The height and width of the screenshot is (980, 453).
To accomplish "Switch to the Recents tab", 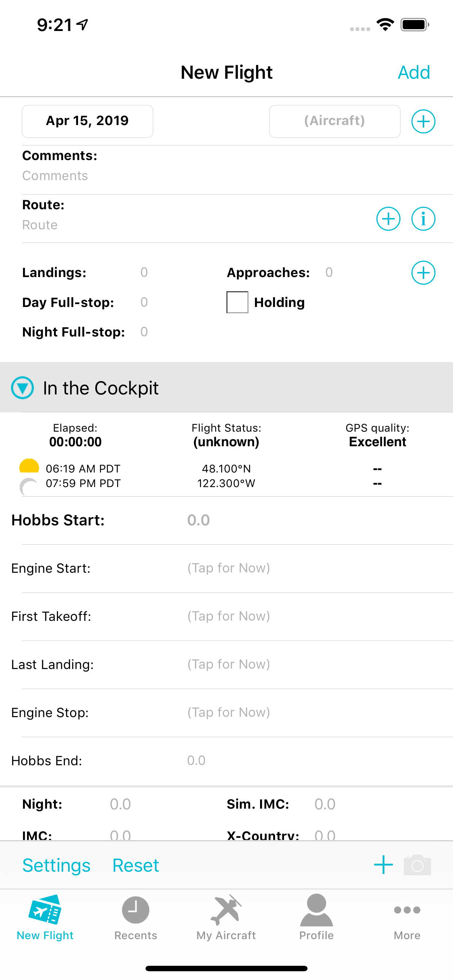I will click(x=136, y=917).
